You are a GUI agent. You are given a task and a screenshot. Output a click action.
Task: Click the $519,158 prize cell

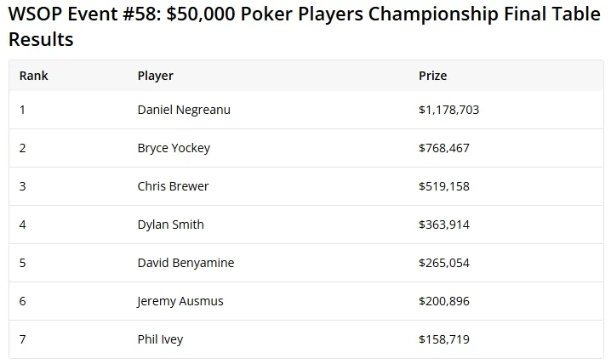point(444,186)
